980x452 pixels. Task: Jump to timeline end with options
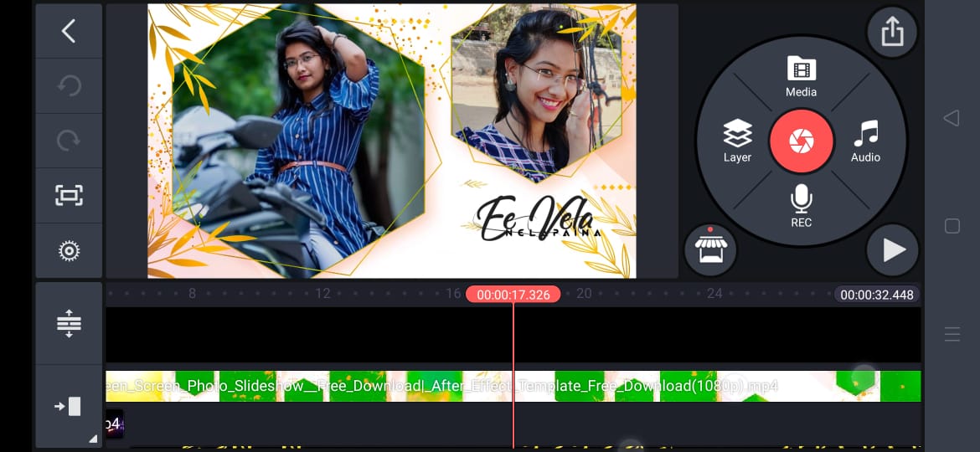tap(69, 407)
